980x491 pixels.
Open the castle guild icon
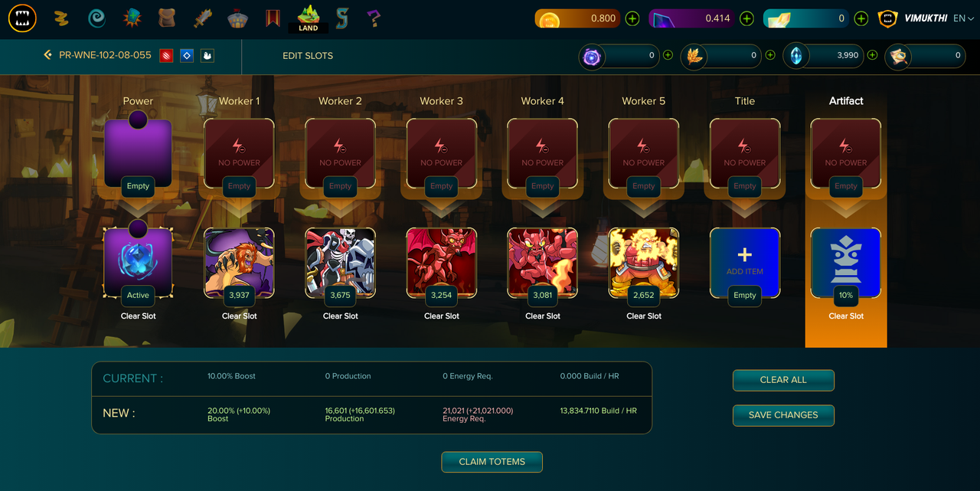coord(238,18)
